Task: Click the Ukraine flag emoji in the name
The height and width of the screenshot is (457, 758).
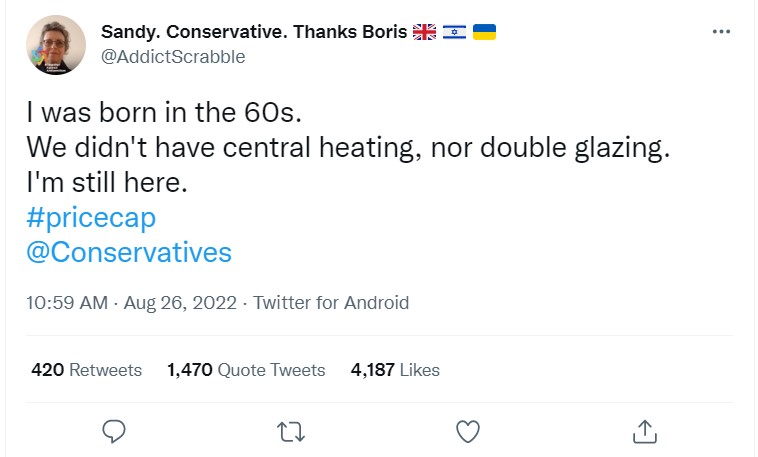Action: tap(485, 32)
